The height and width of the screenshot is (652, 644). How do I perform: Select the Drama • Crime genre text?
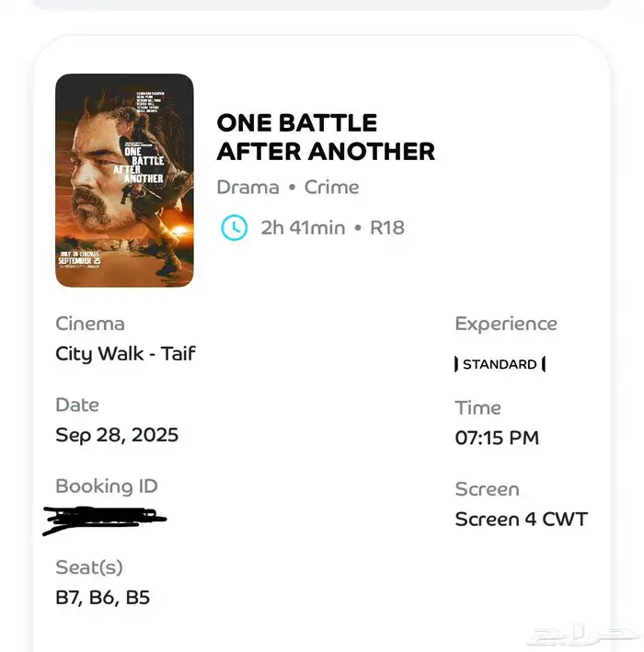click(287, 188)
